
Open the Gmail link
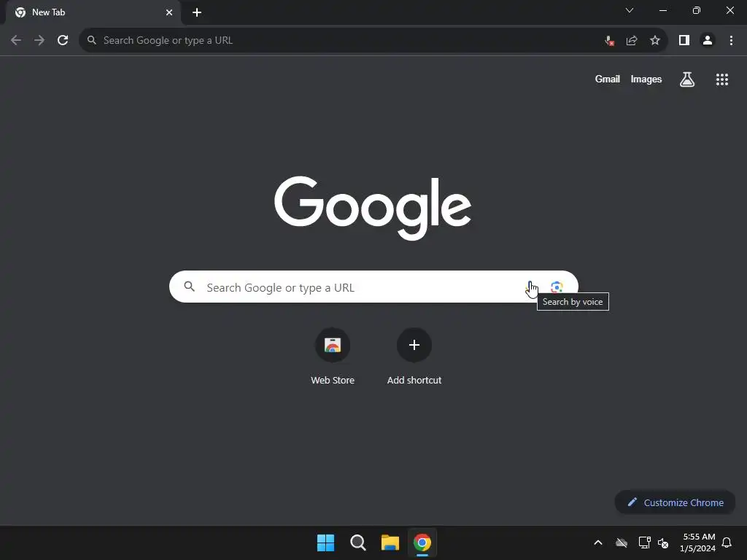point(607,79)
